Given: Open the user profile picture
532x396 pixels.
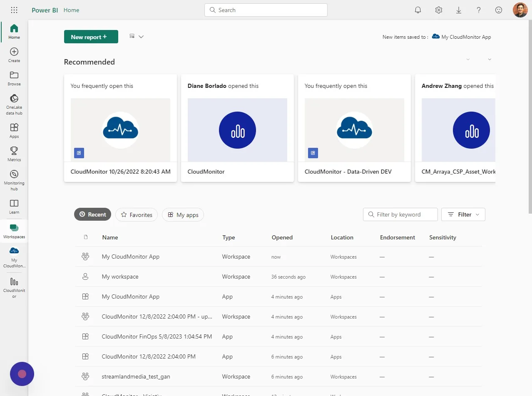Looking at the screenshot, I should (520, 10).
